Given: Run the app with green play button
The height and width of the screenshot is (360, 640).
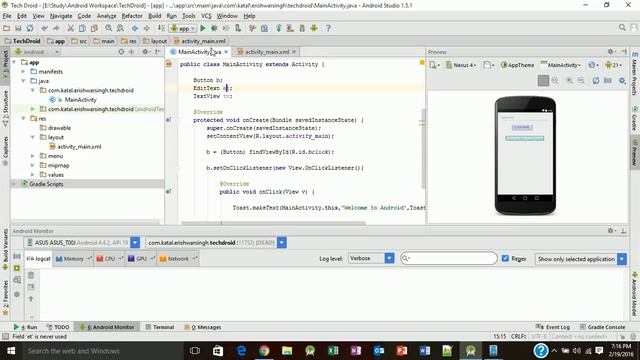Looking at the screenshot, I should tap(202, 28).
